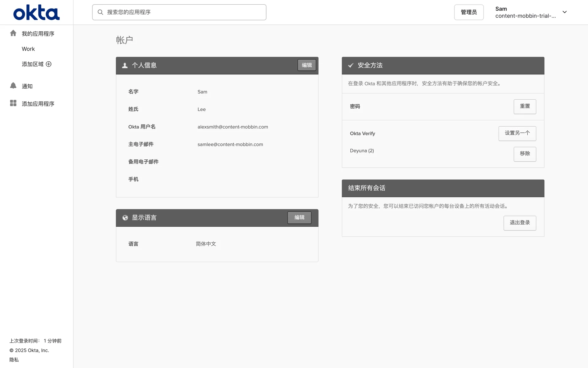Click the notification bell icon
Screen dimensions: 588x368
[x=13, y=86]
